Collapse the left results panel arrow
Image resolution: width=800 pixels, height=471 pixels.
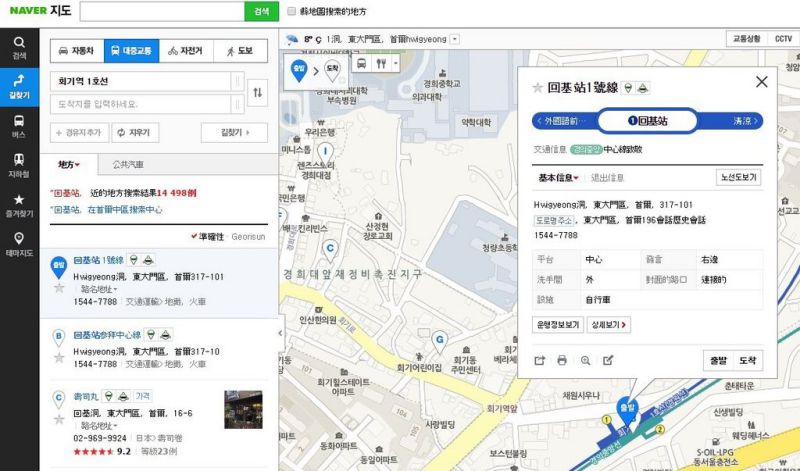point(280,333)
